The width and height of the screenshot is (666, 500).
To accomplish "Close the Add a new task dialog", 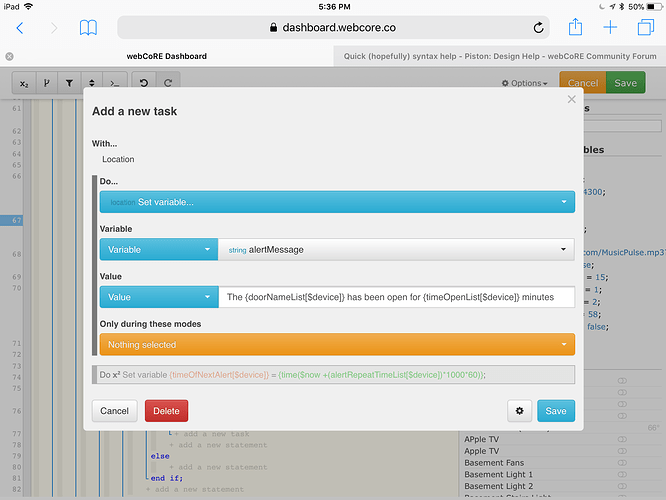I will (572, 99).
